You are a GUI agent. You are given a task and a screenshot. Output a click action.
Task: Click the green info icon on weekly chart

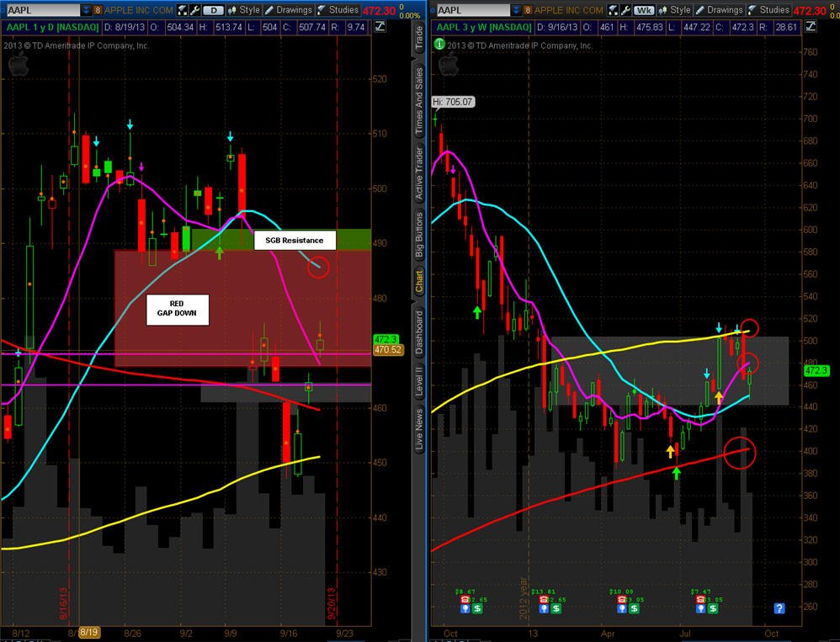439,45
